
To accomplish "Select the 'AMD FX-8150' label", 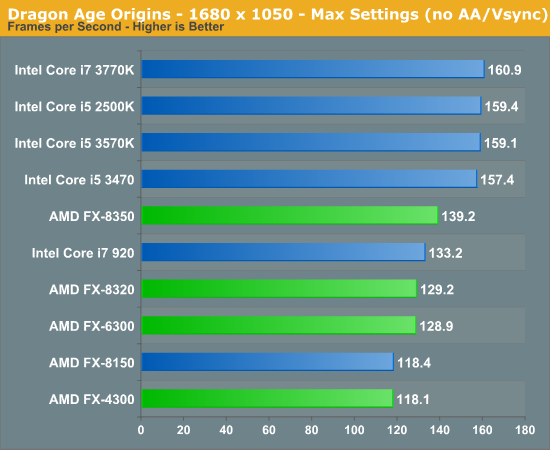I will [92, 363].
